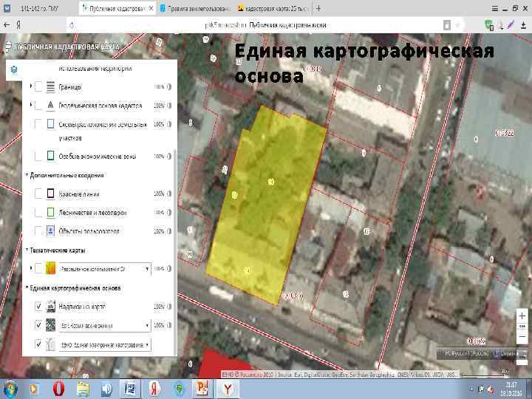Click the Геодезическая основа кадастра layer icon
The image size is (532, 399).
[50, 106]
